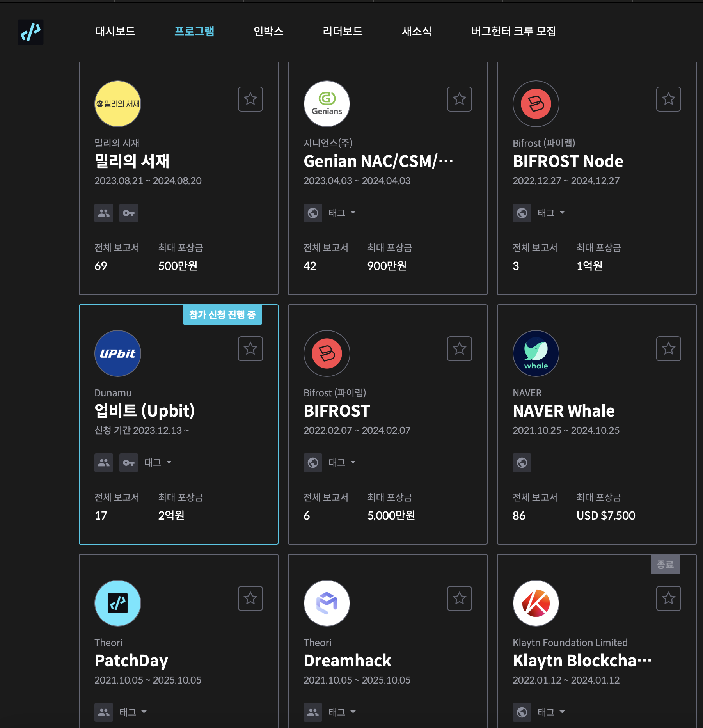
Task: Click globe icon on NAVER Whale card
Action: pyautogui.click(x=522, y=463)
